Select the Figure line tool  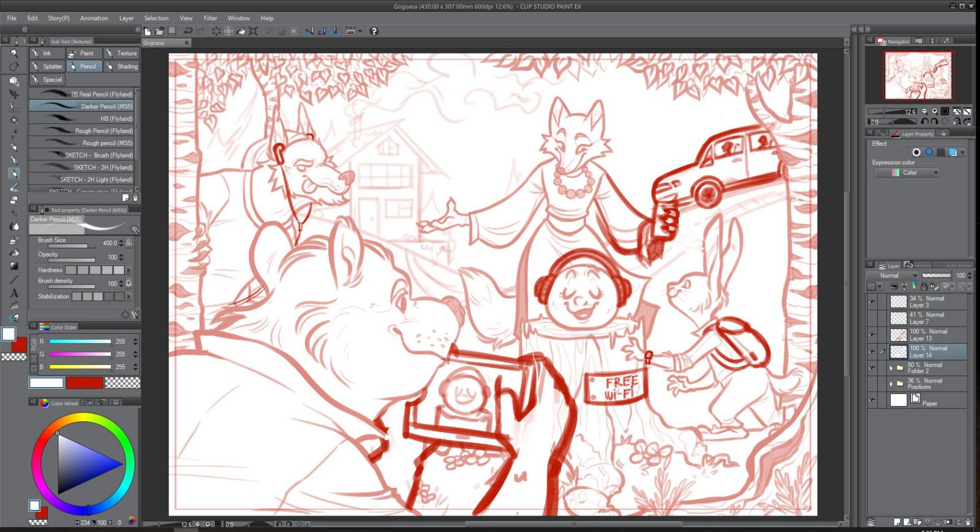(13, 280)
